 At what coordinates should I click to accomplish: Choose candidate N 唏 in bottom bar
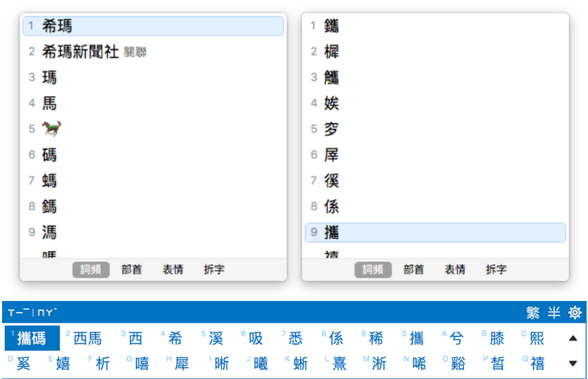click(415, 363)
